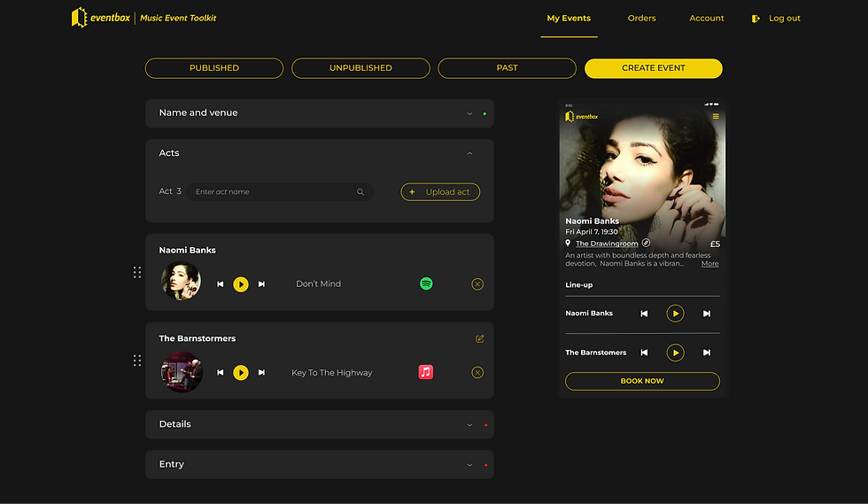Open the Orders page

coord(641,19)
